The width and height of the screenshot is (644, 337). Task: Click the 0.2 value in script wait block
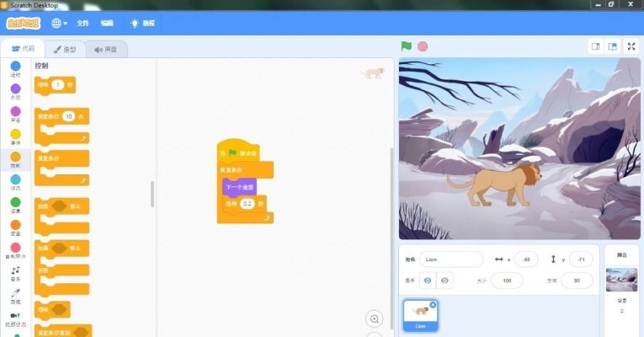click(x=247, y=203)
